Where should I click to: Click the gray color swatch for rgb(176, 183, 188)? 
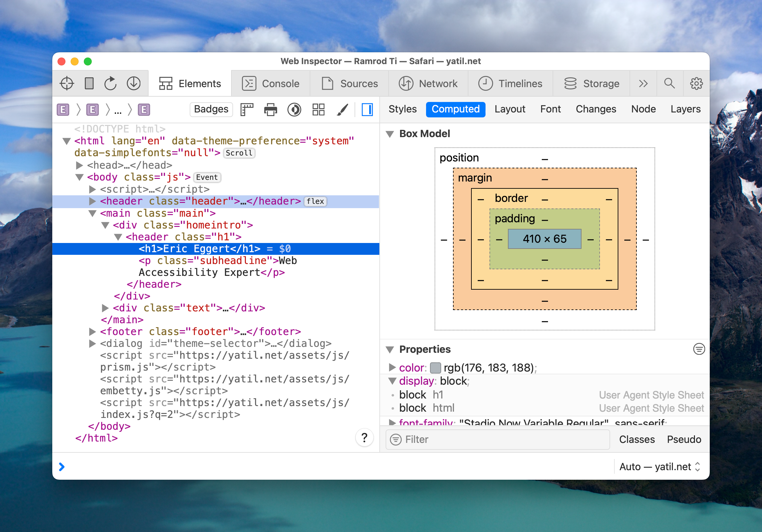click(x=435, y=367)
